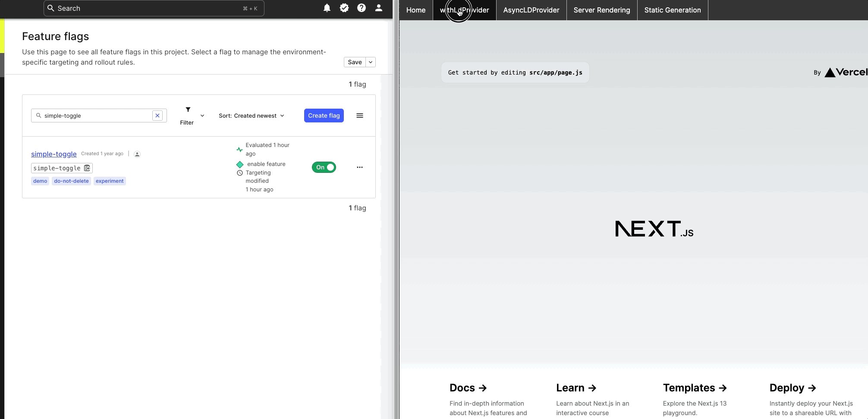
Task: Click the verified checkmark badge icon
Action: [x=344, y=8]
